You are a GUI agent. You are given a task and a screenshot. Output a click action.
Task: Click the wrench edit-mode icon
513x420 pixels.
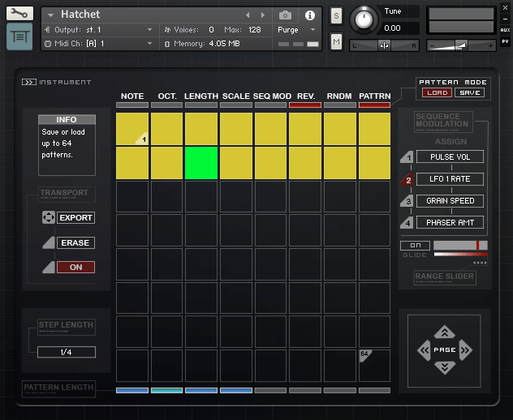tap(20, 14)
